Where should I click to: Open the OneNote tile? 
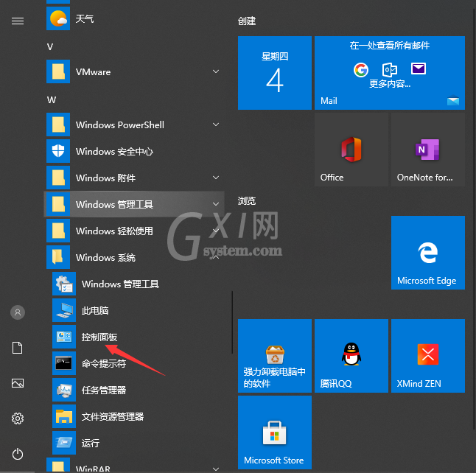pyautogui.click(x=428, y=150)
